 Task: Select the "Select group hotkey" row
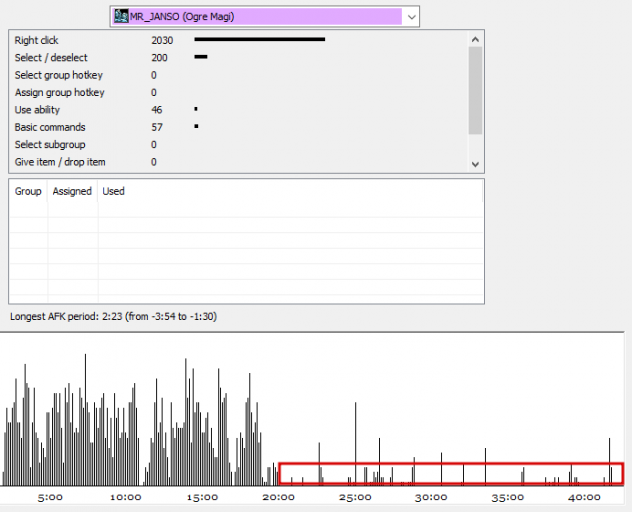coord(239,75)
